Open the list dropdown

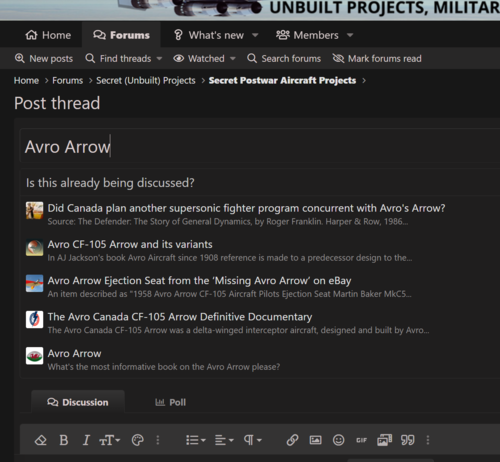click(x=196, y=440)
